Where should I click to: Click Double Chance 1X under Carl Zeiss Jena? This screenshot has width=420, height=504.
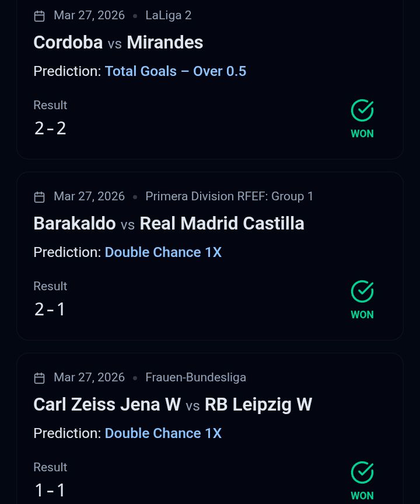pos(163,433)
